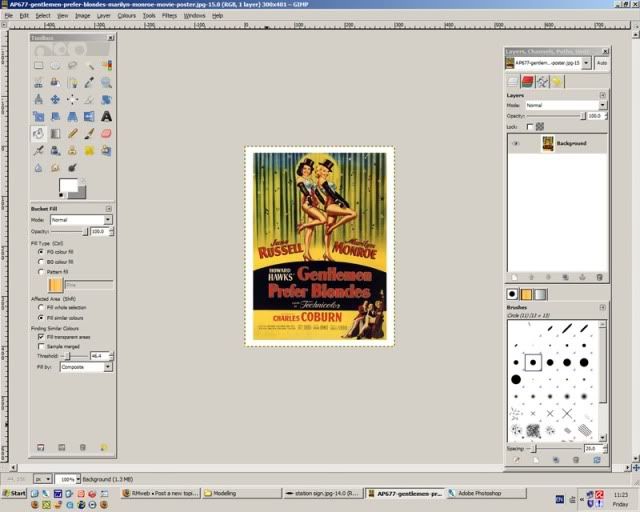Select the Free Select lasso tool
Image resolution: width=640 pixels, height=512 pixels.
(x=72, y=65)
